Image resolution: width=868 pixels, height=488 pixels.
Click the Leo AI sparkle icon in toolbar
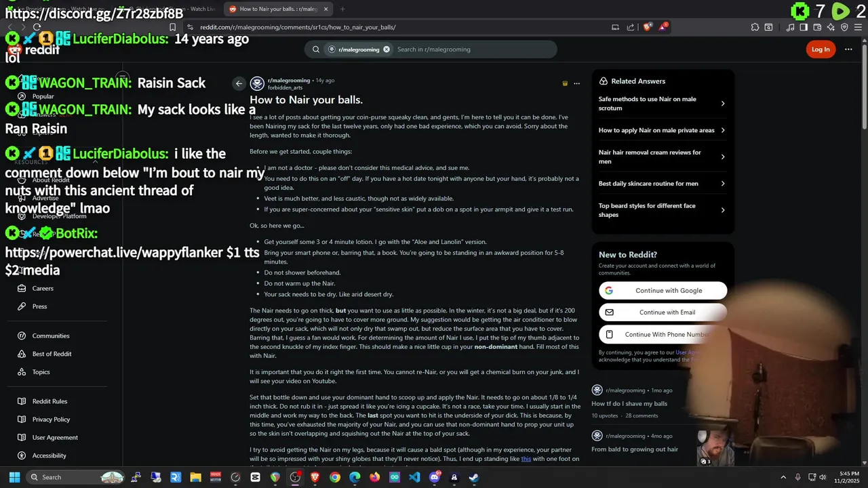(x=831, y=27)
